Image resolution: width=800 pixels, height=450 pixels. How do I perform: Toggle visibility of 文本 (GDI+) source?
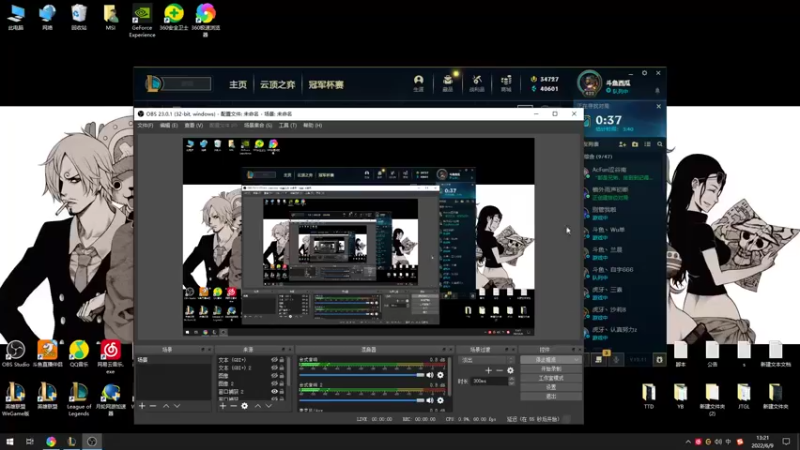(x=274, y=360)
